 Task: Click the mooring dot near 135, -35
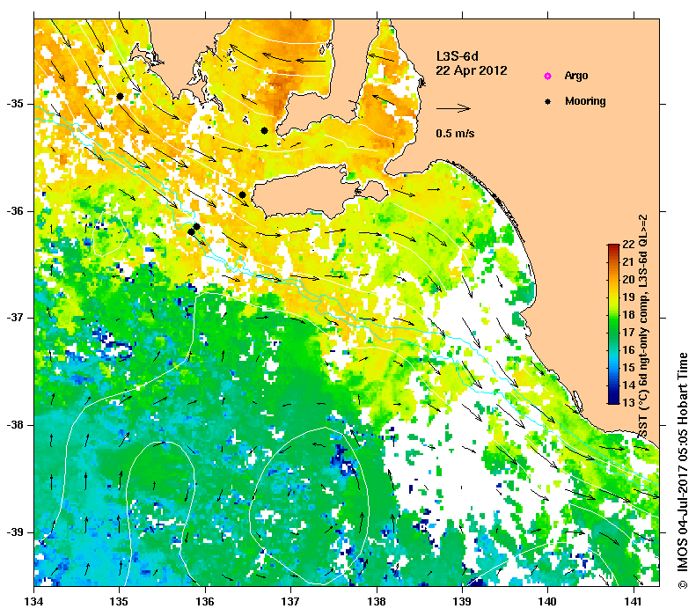pos(120,96)
